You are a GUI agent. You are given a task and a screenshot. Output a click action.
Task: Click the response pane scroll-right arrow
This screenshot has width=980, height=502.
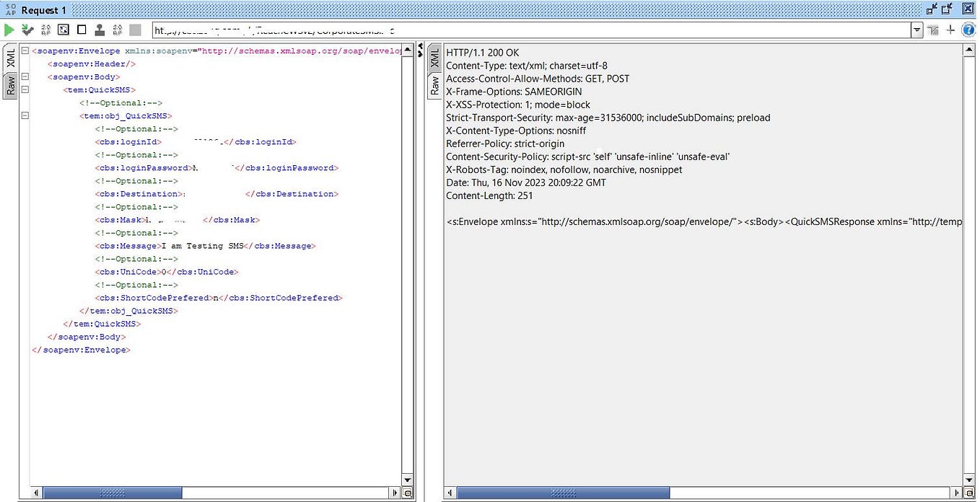956,493
